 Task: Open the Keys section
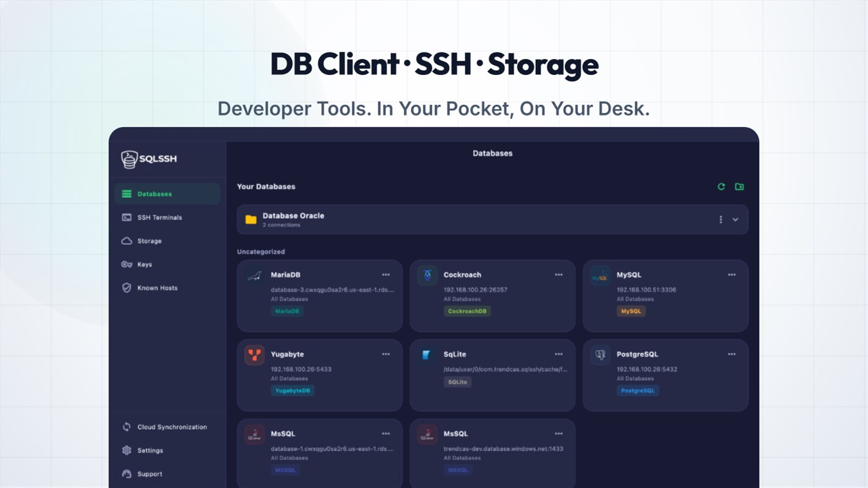click(167, 265)
